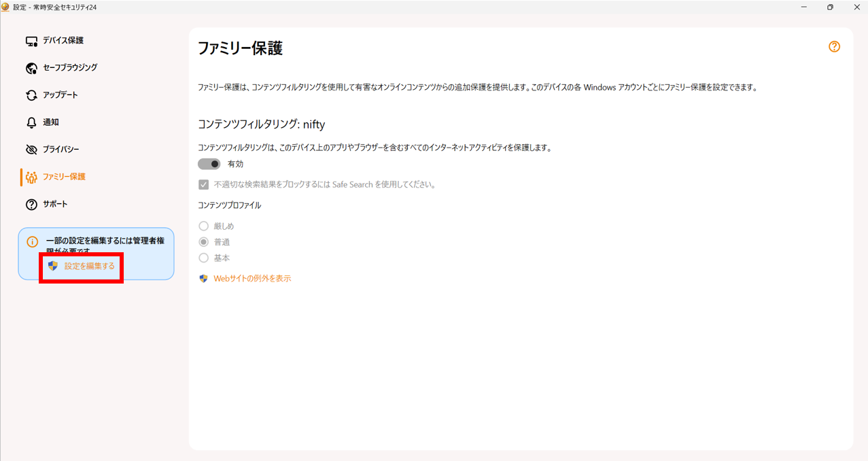868x461 pixels.
Task: Open the help icon at top right
Action: click(x=834, y=46)
